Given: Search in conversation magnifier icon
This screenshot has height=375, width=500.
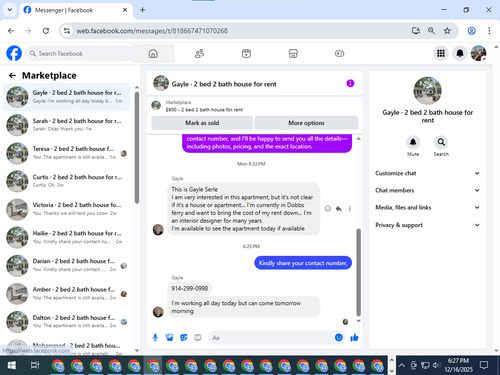Looking at the screenshot, I should coord(441,142).
